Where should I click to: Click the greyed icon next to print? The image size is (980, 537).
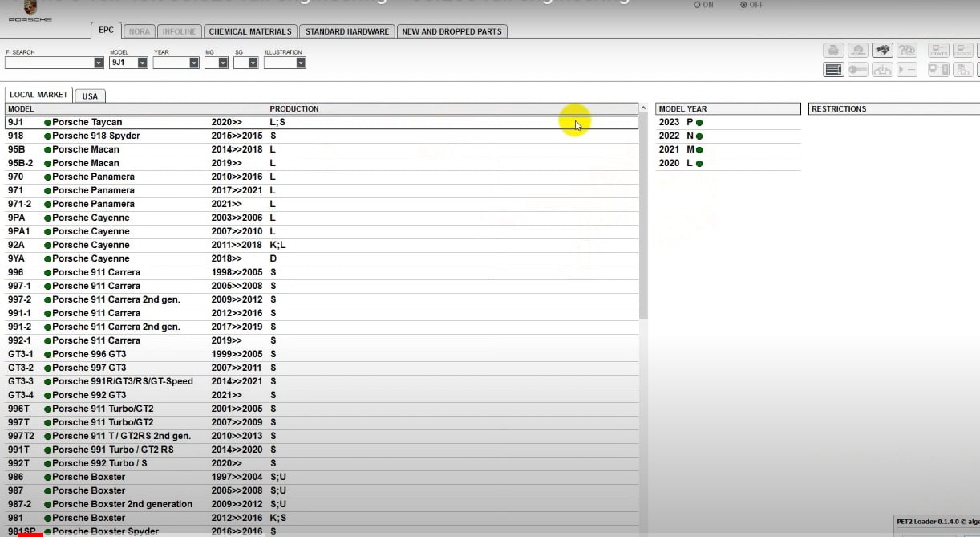tap(857, 51)
